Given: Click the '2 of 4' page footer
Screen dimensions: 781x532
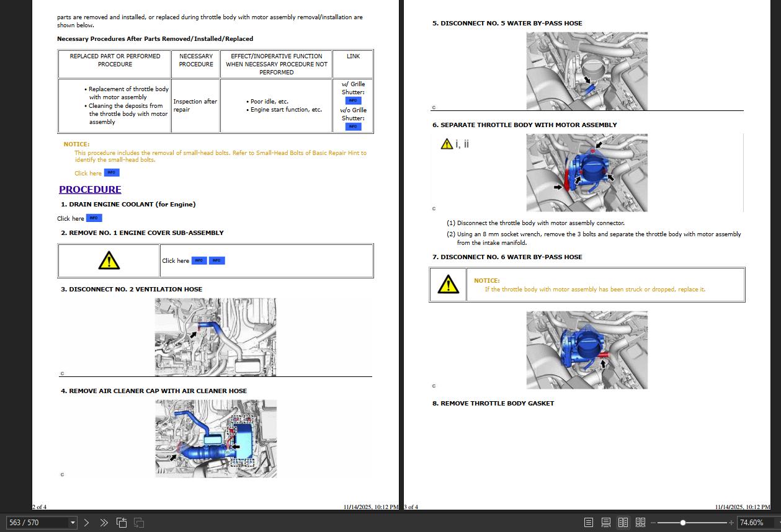Looking at the screenshot, I should (39, 507).
